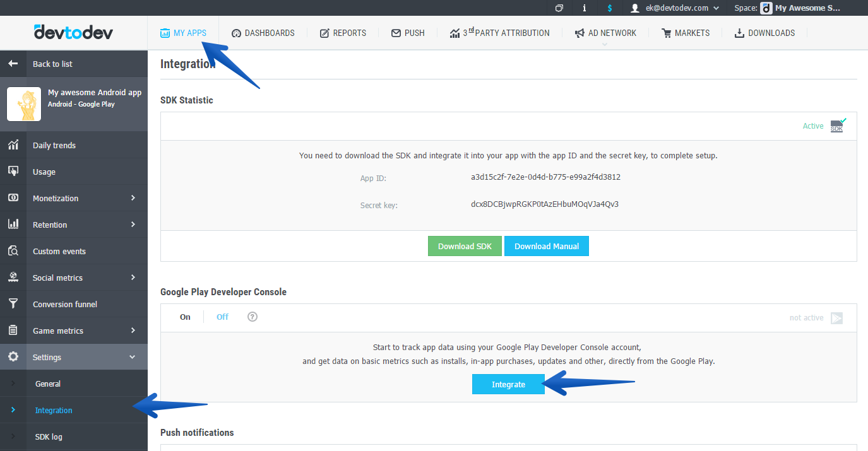Click the dollar sign icon in top bar
868x451 pixels.
click(x=609, y=8)
